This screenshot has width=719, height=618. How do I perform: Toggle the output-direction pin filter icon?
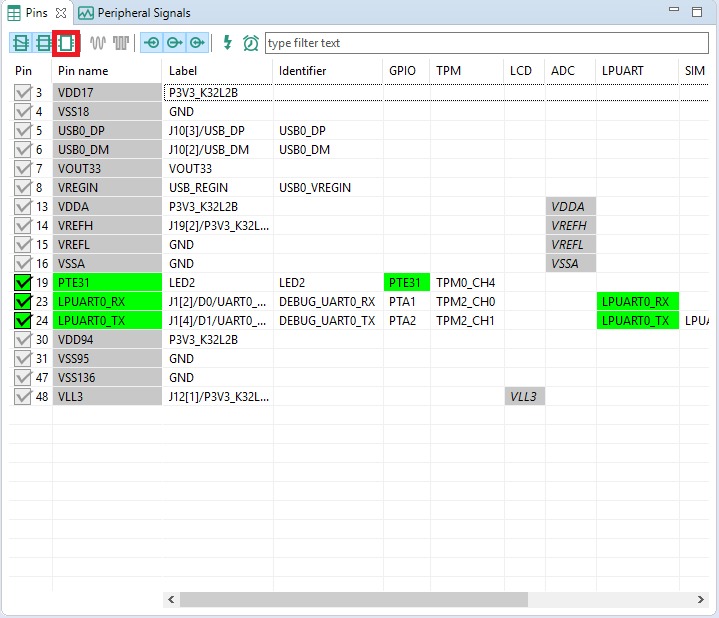tap(175, 43)
